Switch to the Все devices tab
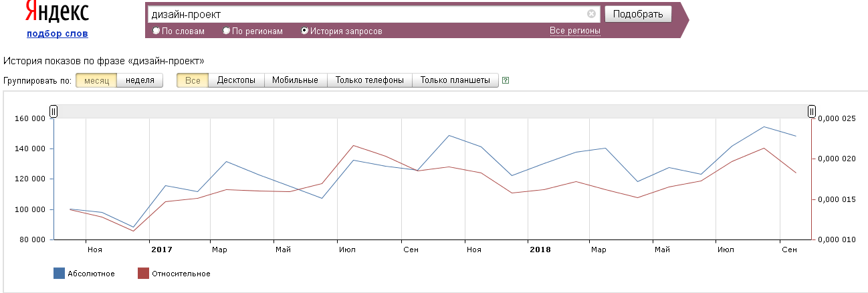The height and width of the screenshot is (293, 868). coord(193,80)
